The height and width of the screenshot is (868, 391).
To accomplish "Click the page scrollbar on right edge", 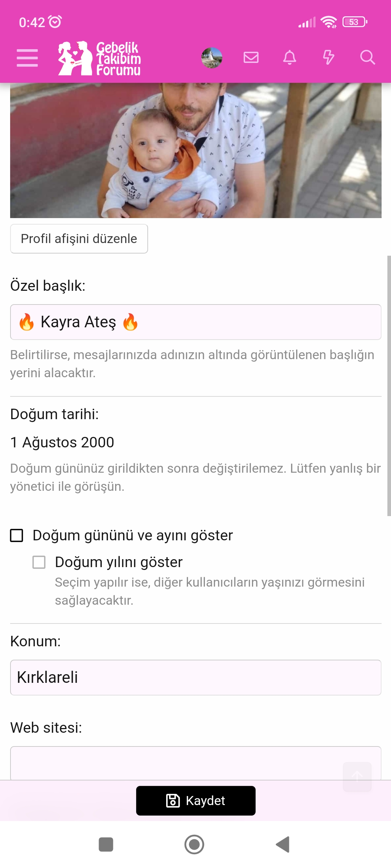I will coord(389,386).
